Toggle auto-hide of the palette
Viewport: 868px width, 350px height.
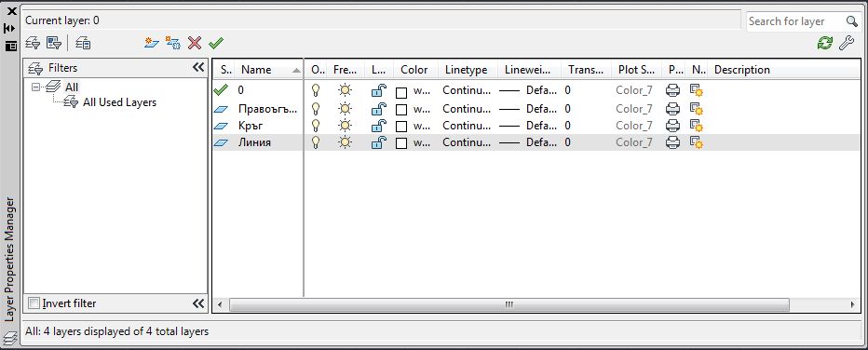[10, 28]
